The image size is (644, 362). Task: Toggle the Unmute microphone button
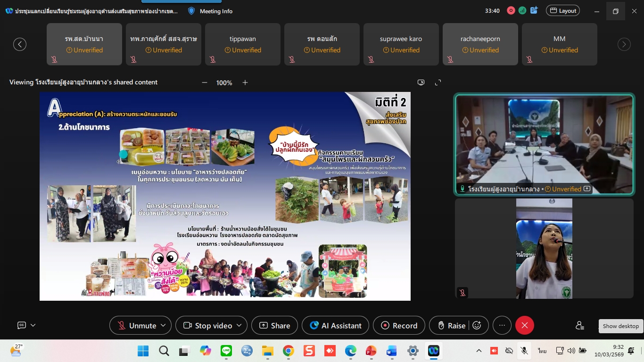point(137,325)
